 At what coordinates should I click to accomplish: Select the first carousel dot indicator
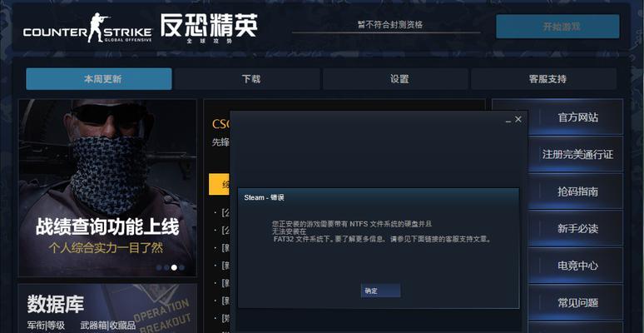[159, 267]
